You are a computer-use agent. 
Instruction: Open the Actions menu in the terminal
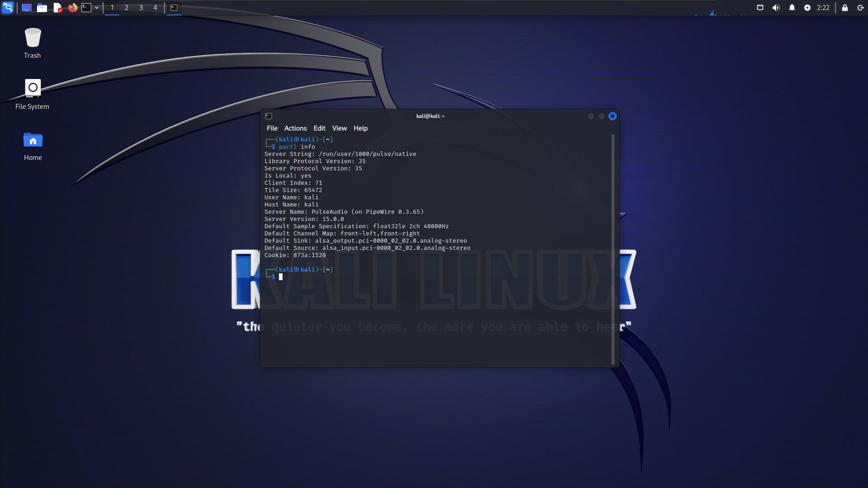[295, 128]
